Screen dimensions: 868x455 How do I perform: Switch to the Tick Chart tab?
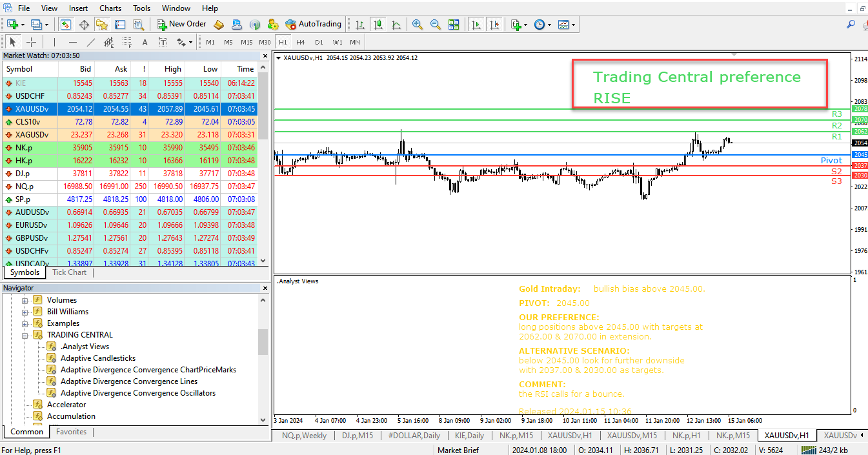[69, 272]
